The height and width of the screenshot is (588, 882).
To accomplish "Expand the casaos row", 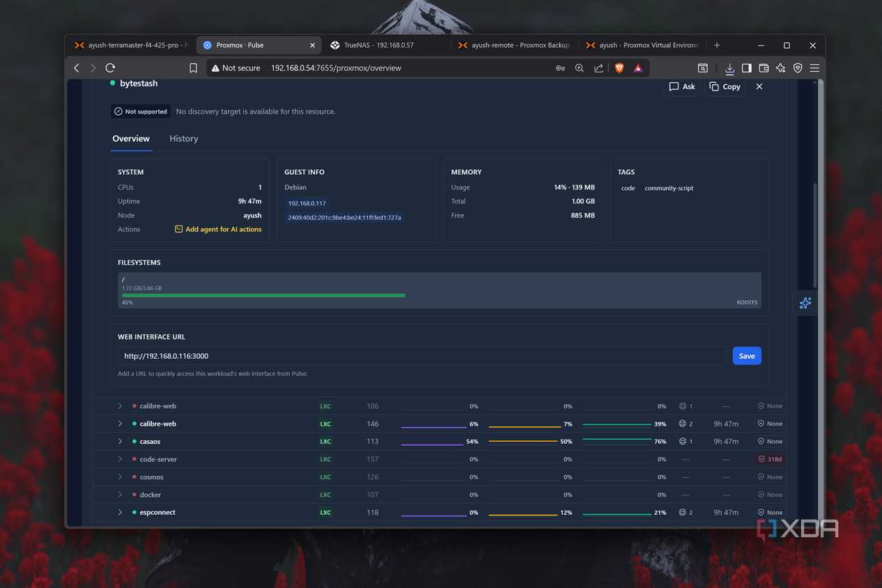I will coord(120,442).
